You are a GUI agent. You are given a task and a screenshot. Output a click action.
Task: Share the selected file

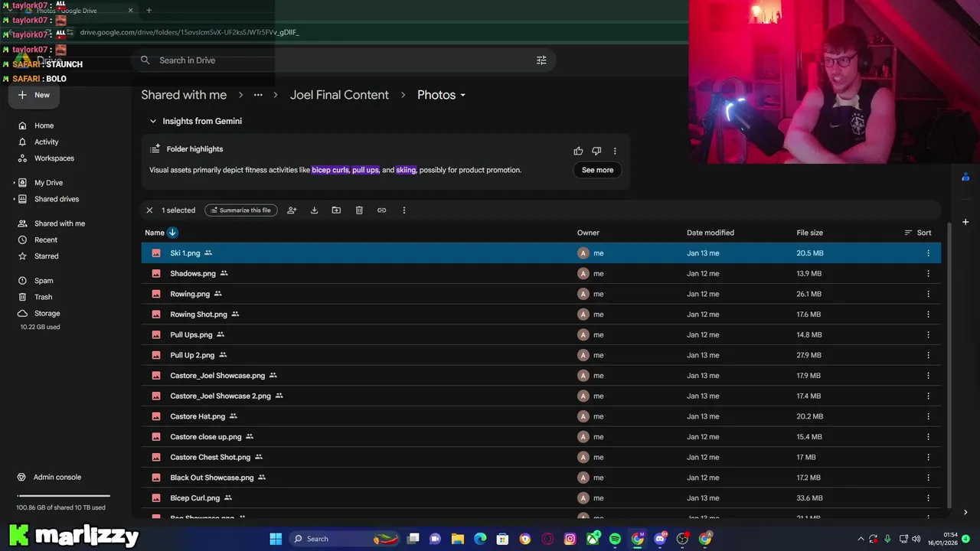pyautogui.click(x=292, y=210)
